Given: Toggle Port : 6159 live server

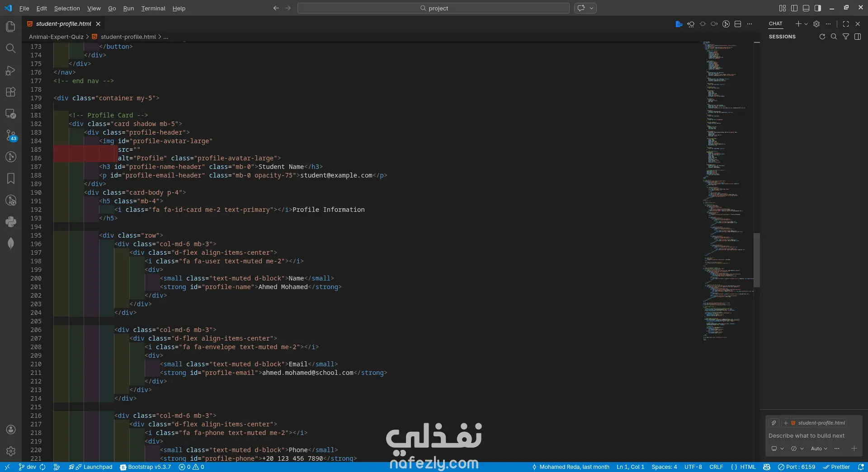Looking at the screenshot, I should point(797,467).
